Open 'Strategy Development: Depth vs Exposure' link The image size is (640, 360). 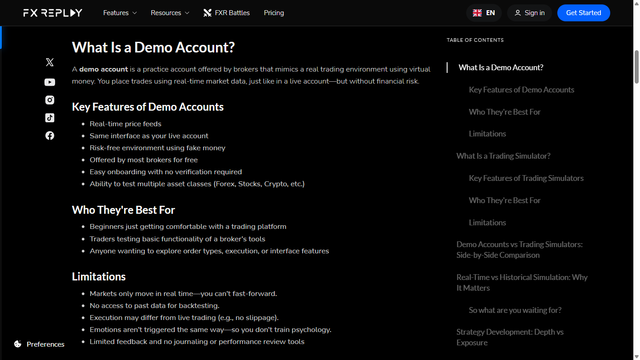click(510, 337)
